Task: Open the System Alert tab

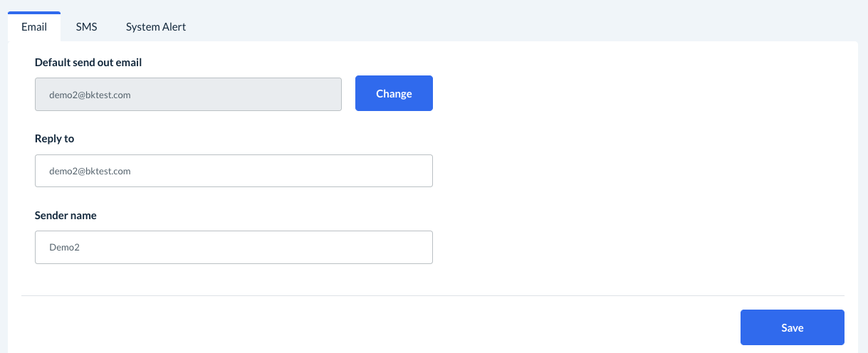Action: coord(156,27)
